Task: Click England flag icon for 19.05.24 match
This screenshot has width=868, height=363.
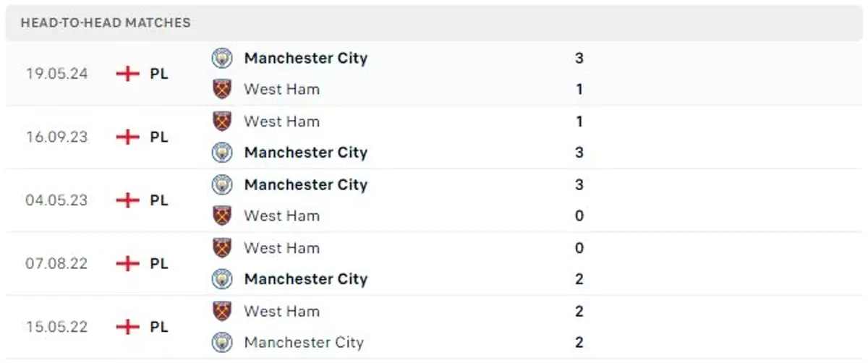Action: click(127, 74)
